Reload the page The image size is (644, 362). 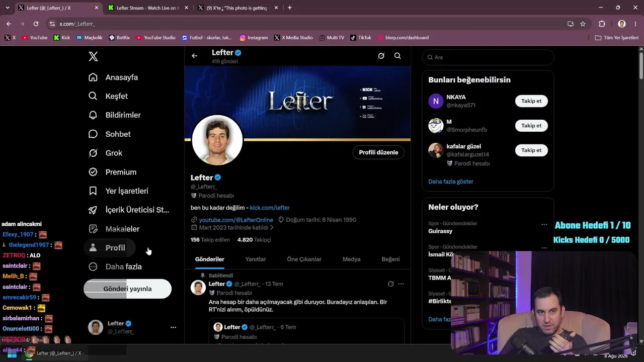[36, 24]
